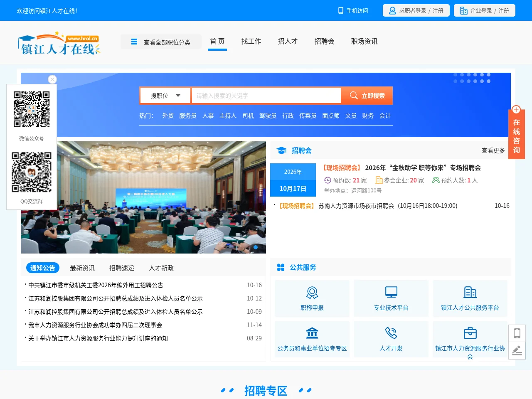Select hot keyword 文员
Screen dimensions: 532x399
point(351,116)
